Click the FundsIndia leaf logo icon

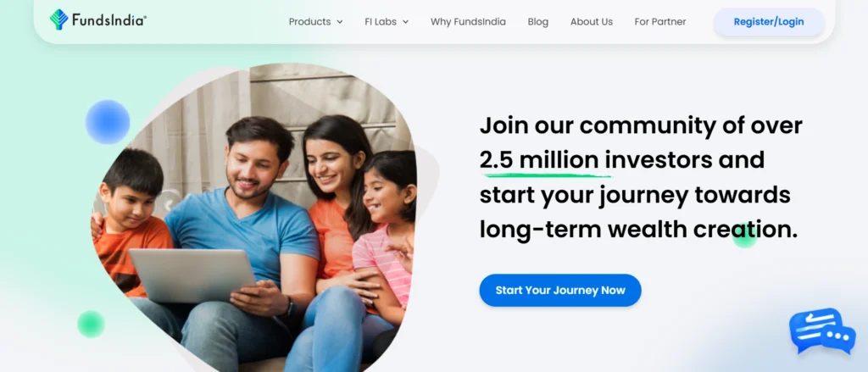(58, 19)
